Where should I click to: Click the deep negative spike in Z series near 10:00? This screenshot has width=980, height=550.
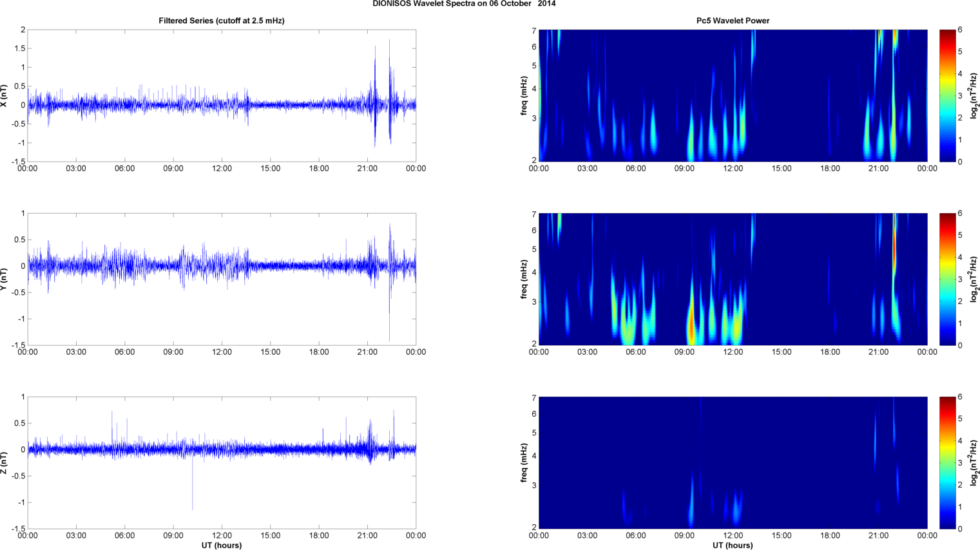[x=192, y=483]
